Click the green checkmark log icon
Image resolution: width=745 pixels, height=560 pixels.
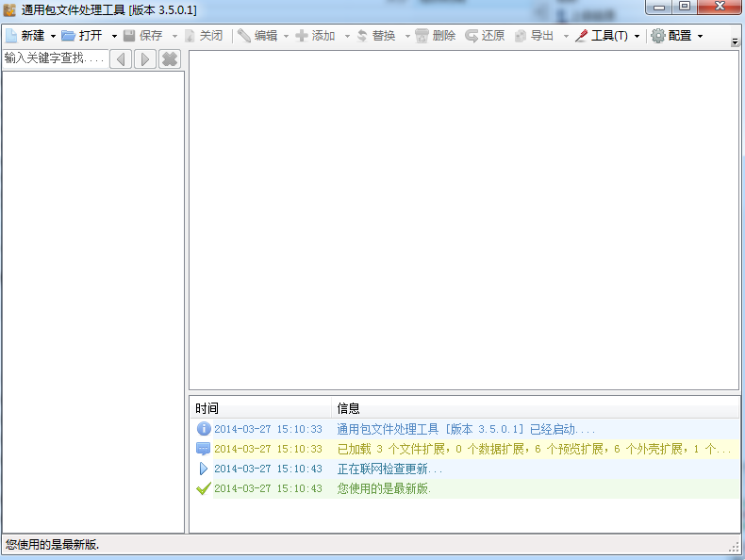coord(204,488)
